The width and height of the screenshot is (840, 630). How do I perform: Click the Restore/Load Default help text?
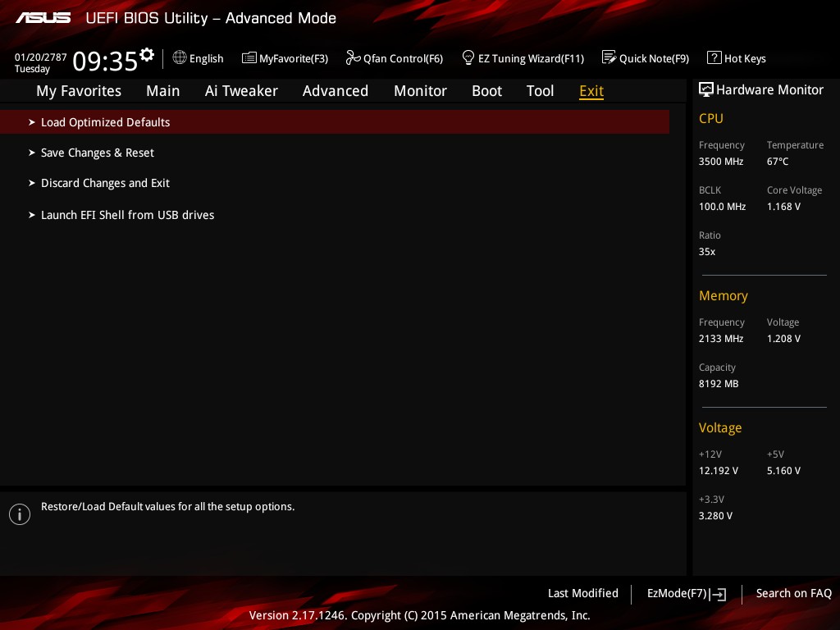tap(167, 506)
